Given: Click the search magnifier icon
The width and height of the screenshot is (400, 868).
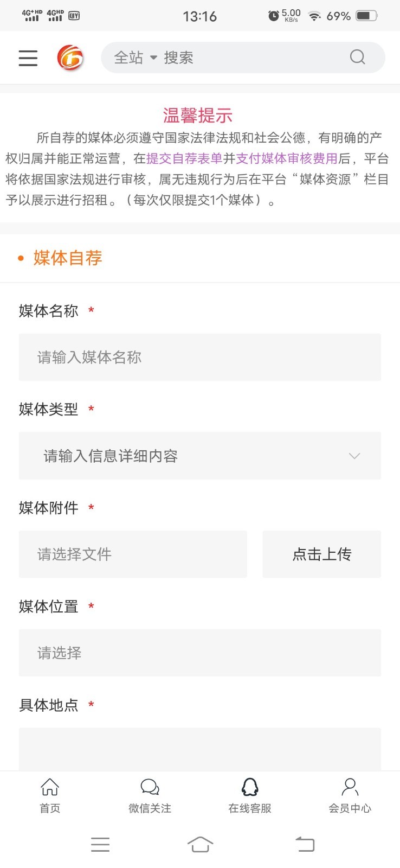Looking at the screenshot, I should (x=357, y=57).
